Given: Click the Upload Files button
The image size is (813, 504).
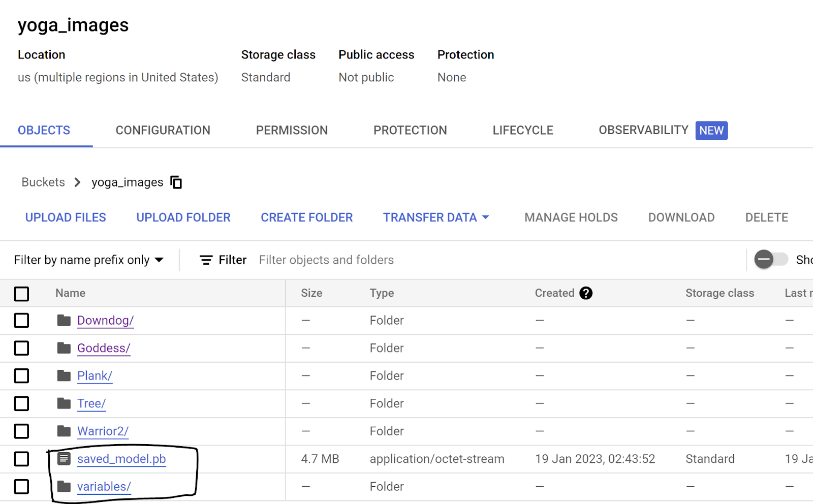Looking at the screenshot, I should [x=66, y=217].
